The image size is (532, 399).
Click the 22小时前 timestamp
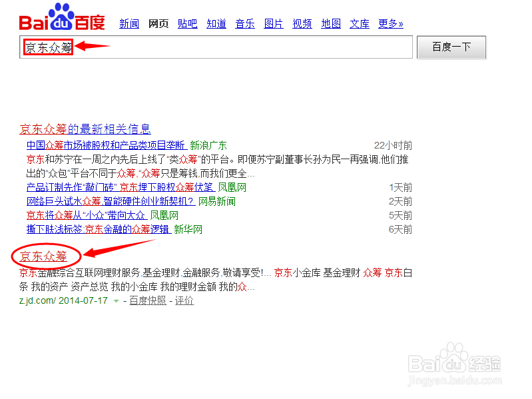(394, 146)
